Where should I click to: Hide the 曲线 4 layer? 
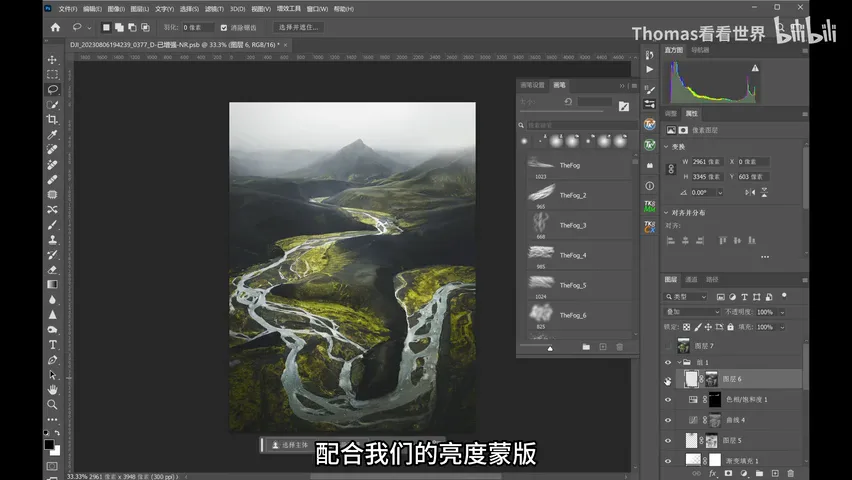click(668, 420)
